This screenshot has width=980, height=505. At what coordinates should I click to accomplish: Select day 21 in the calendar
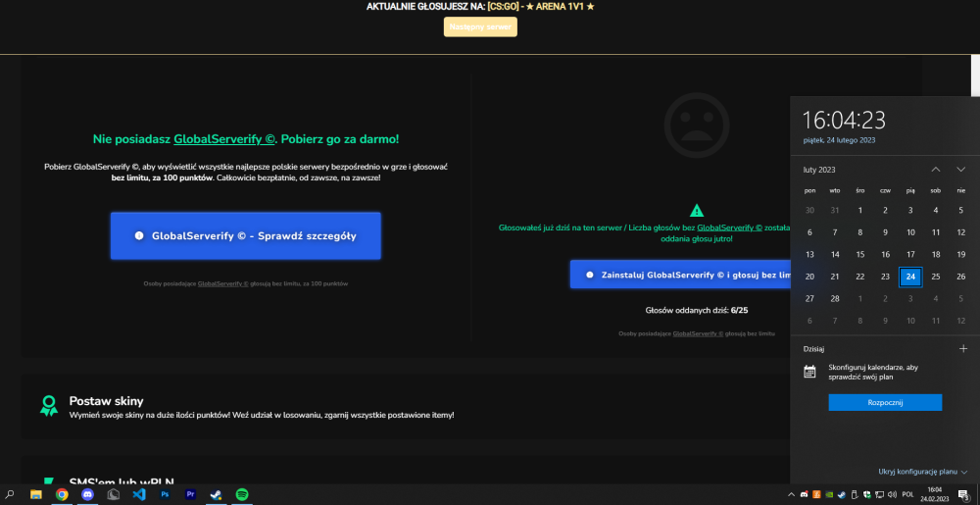click(x=835, y=277)
